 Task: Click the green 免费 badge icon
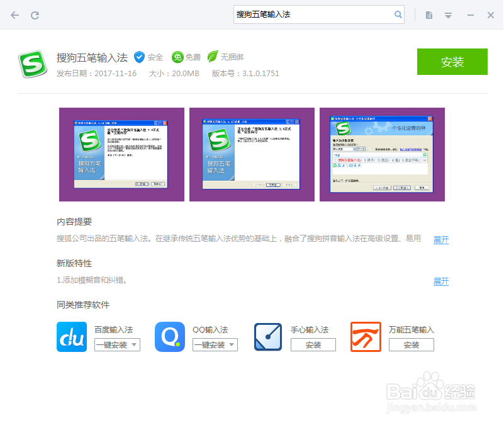tap(177, 57)
